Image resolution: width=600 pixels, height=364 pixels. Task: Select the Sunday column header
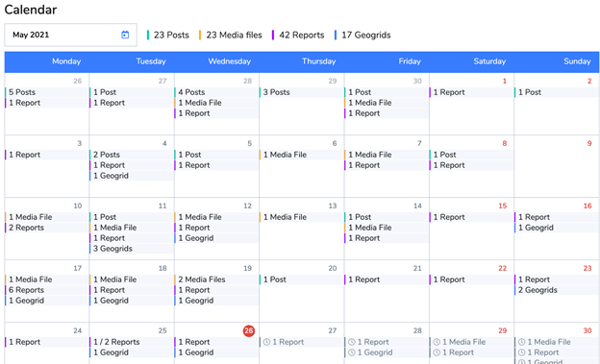tap(577, 61)
